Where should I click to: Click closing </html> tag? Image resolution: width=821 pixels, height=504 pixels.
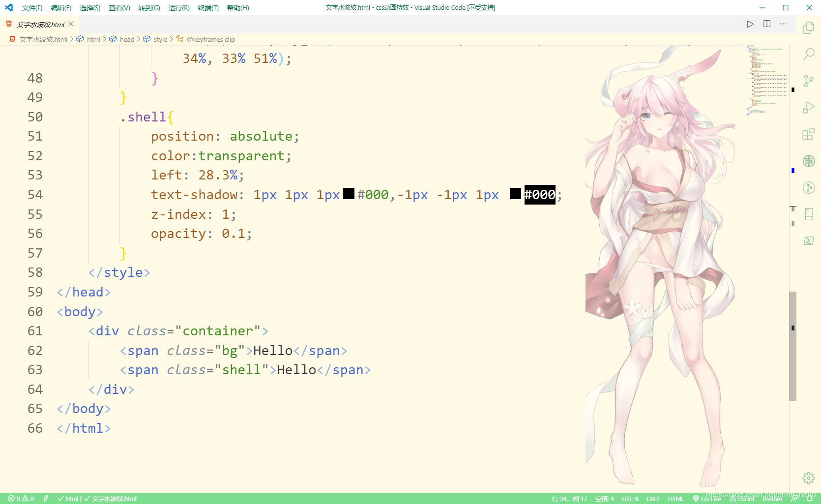[84, 428]
